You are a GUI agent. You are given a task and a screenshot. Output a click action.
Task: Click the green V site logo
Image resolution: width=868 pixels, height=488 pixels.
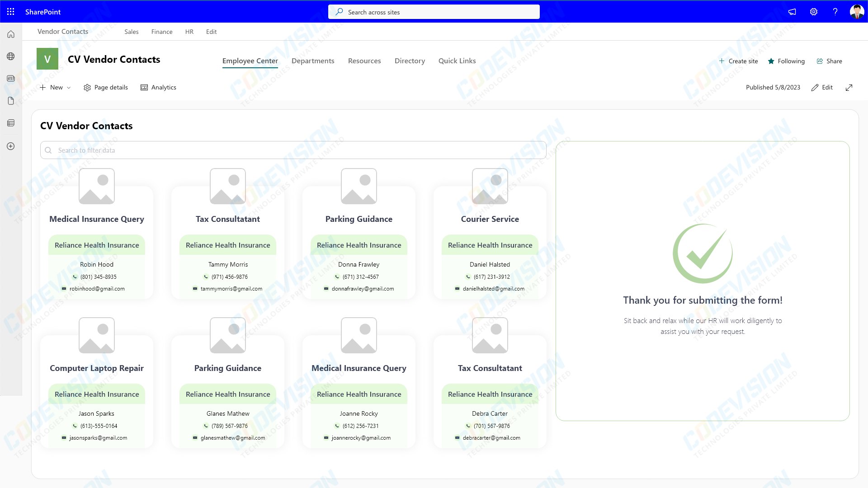[x=47, y=59]
